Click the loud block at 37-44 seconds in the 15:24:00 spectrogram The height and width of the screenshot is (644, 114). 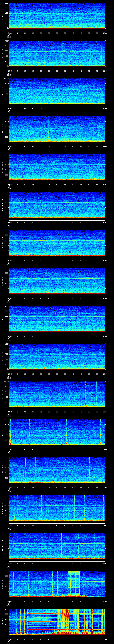coord(74,584)
